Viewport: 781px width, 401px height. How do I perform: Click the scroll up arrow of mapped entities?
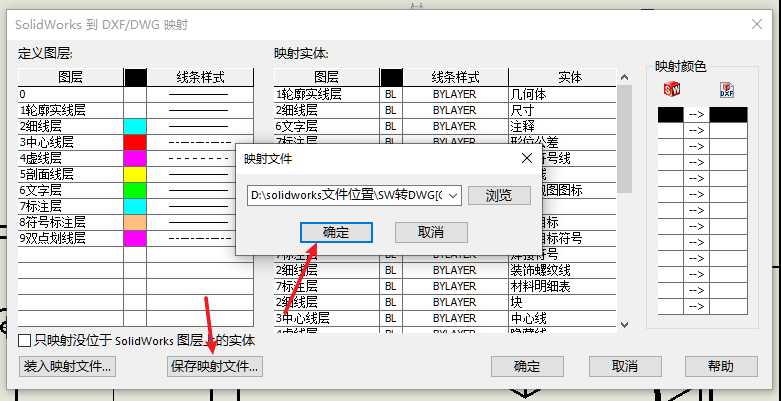coord(625,77)
